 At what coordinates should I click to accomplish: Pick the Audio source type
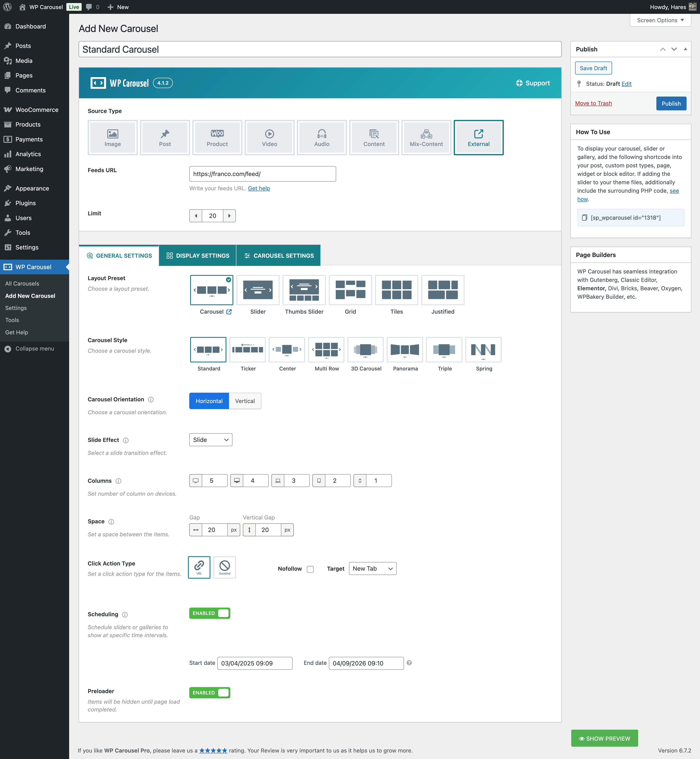click(322, 138)
